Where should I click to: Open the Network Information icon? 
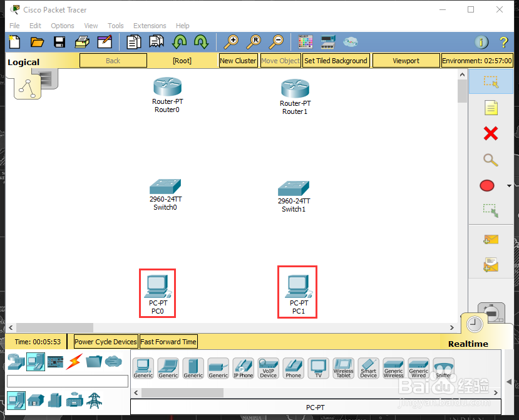[481, 42]
